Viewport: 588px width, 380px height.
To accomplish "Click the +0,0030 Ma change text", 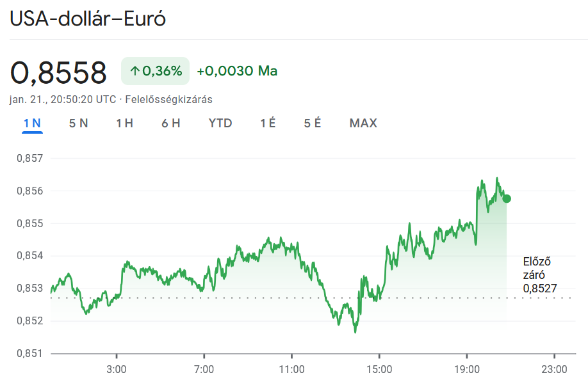I will (237, 71).
